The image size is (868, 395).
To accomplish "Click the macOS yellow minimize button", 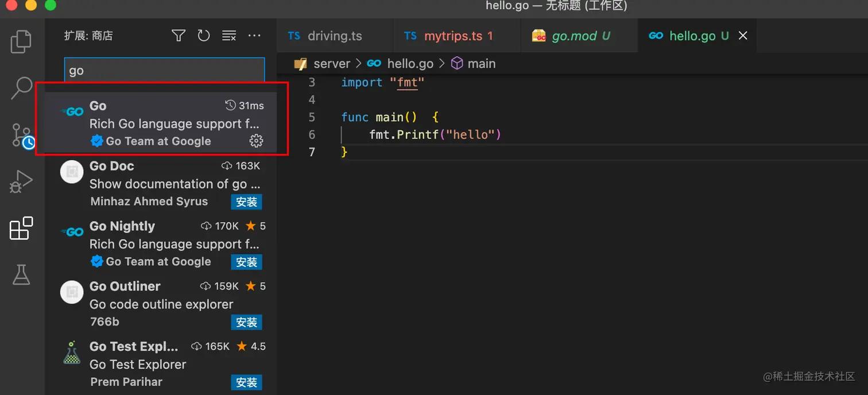I will (31, 6).
